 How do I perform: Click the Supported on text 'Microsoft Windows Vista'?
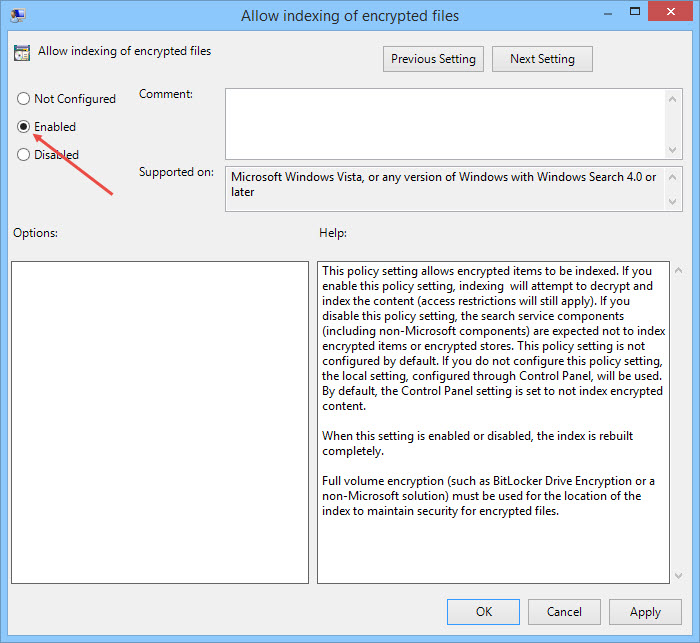pos(296,177)
